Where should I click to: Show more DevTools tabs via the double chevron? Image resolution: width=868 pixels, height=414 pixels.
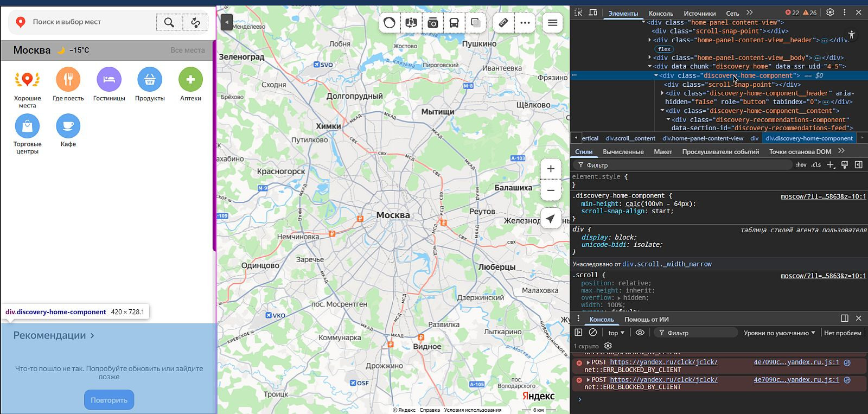[x=750, y=12]
